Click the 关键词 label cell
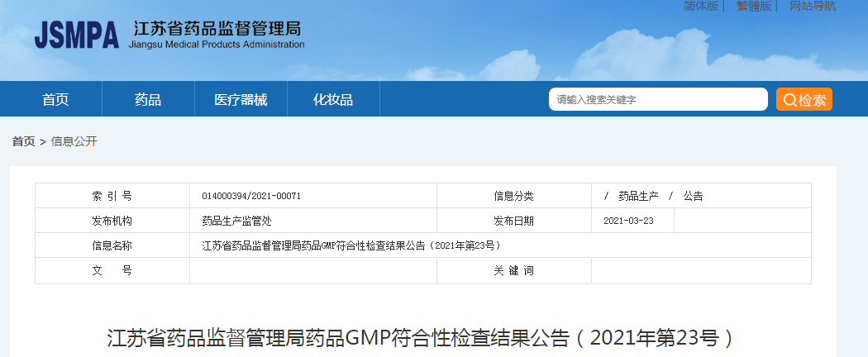Screen dimensions: 868x357 click(514, 271)
